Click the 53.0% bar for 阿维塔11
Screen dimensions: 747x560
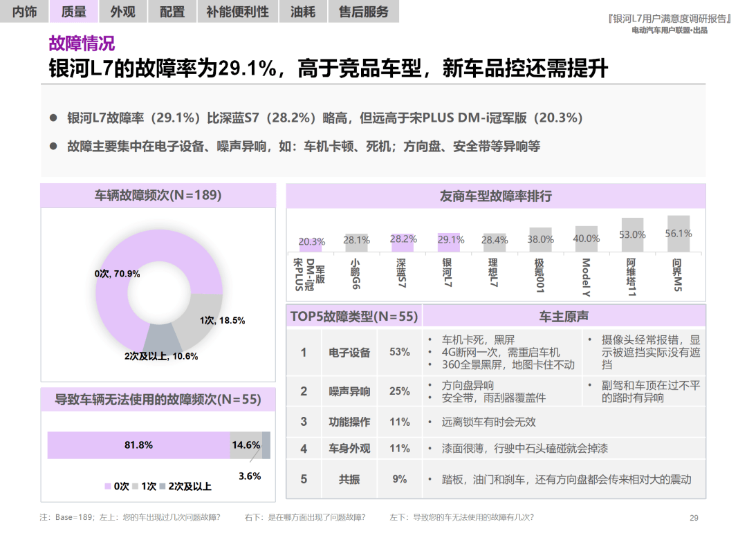(632, 235)
